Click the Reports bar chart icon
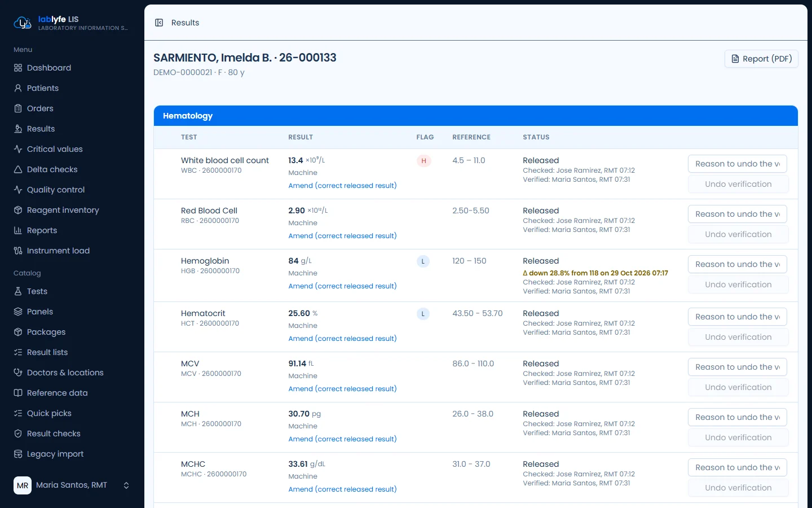 (x=18, y=230)
